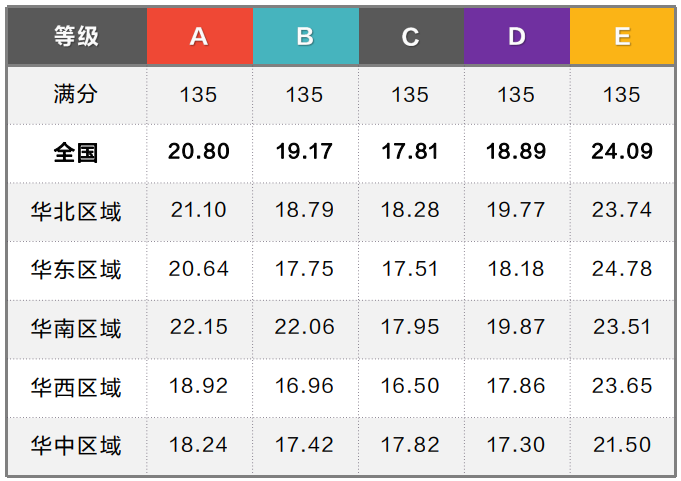Select the 21.50 value cell
The width and height of the screenshot is (681, 481).
coord(622,445)
